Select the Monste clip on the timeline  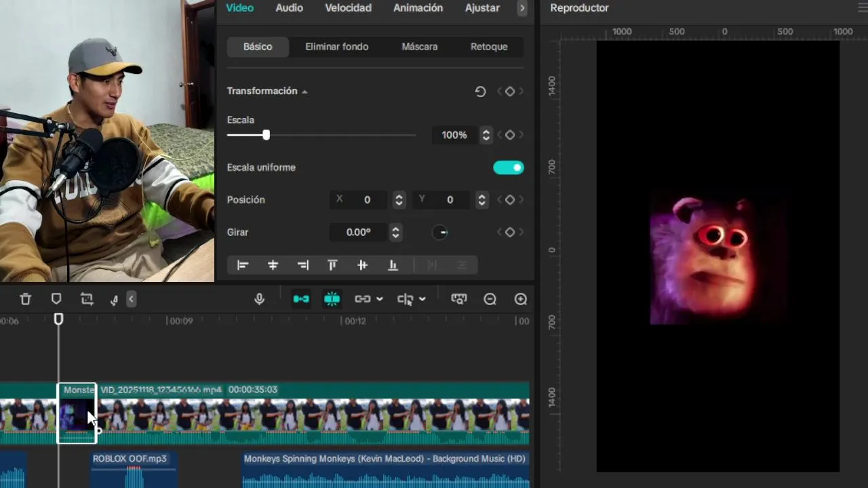[77, 413]
